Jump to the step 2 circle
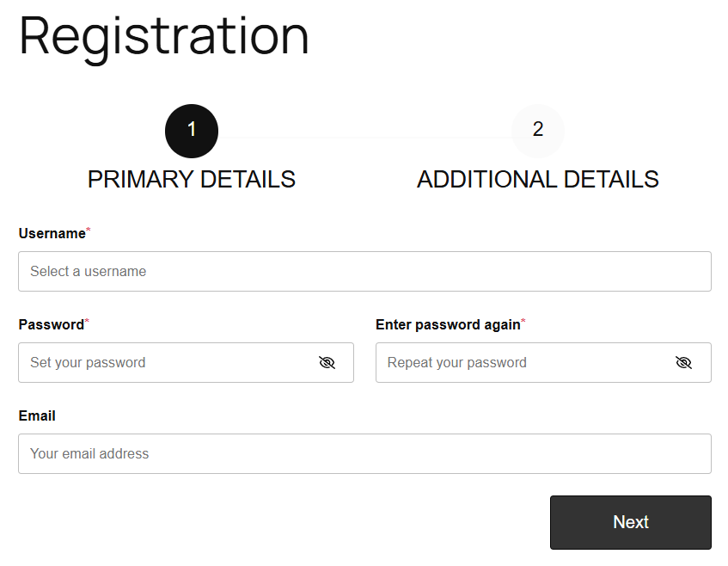 (538, 131)
